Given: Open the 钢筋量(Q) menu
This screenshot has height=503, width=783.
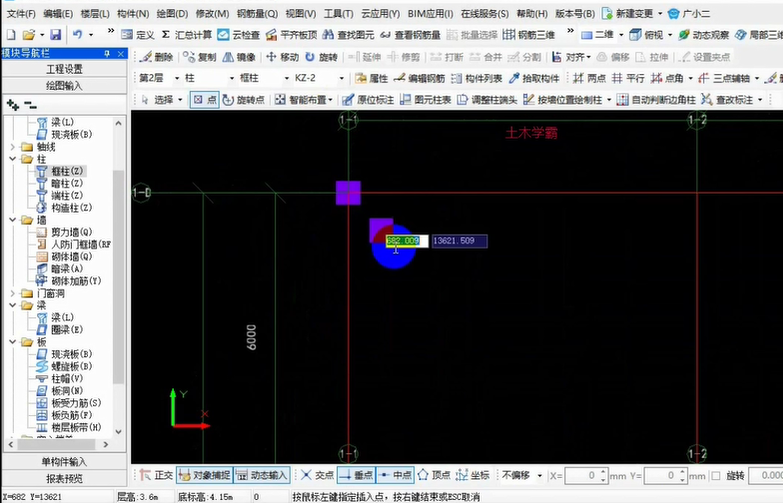Looking at the screenshot, I should click(257, 14).
